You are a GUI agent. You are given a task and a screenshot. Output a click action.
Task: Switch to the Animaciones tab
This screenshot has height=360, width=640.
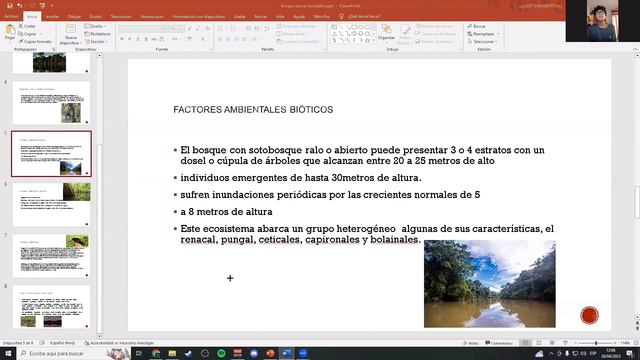pos(152,17)
